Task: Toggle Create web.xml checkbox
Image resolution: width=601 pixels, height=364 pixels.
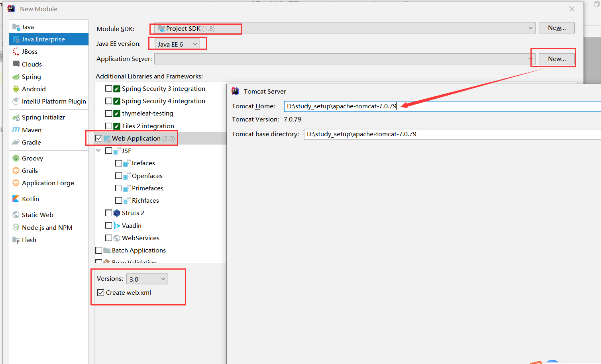Action: point(101,292)
